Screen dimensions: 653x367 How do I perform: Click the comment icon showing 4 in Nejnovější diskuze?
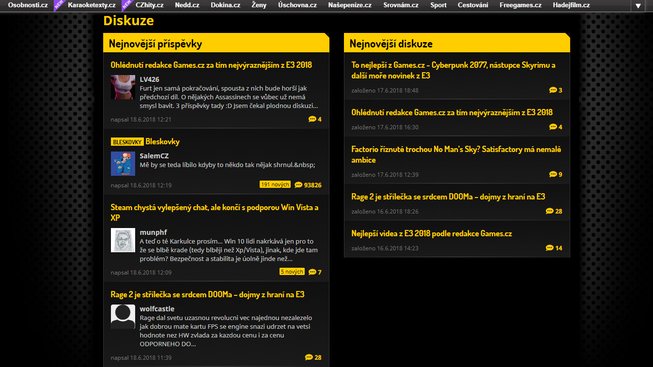pos(556,127)
